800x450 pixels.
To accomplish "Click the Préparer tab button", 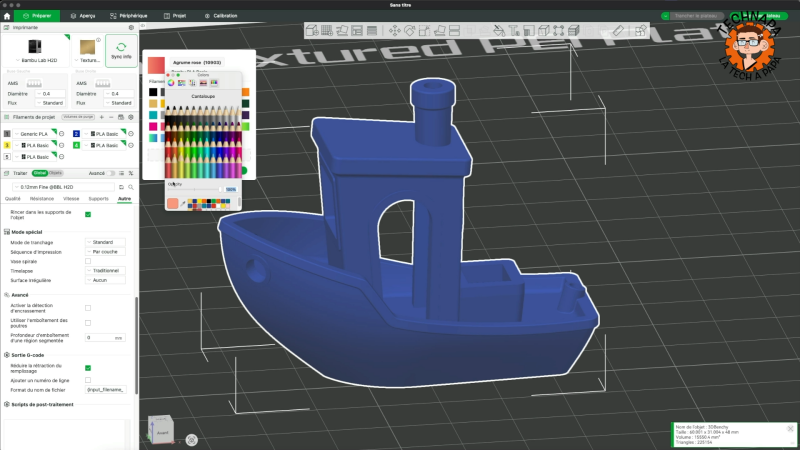I will 37,16.
